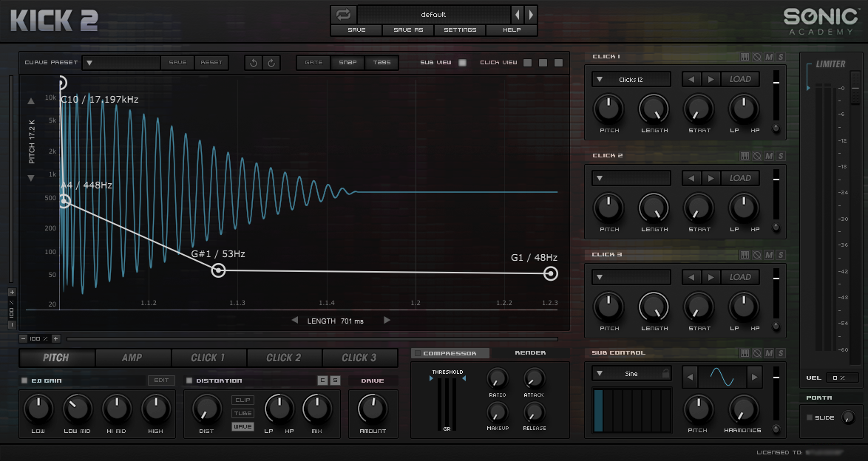Open the Help button
The image size is (868, 461).
point(512,30)
